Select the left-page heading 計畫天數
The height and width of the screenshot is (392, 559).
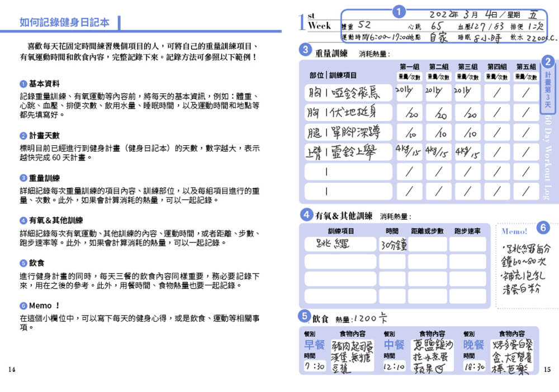[44, 136]
